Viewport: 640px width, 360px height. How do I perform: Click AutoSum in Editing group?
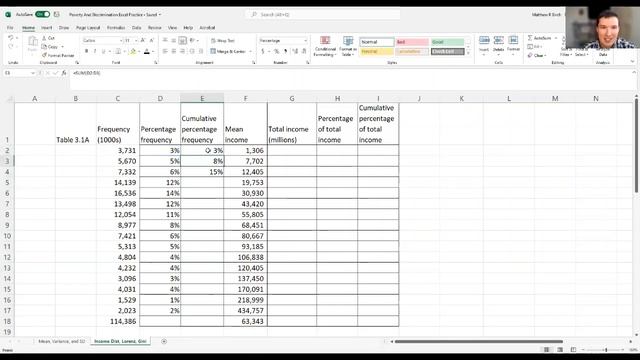pos(540,38)
